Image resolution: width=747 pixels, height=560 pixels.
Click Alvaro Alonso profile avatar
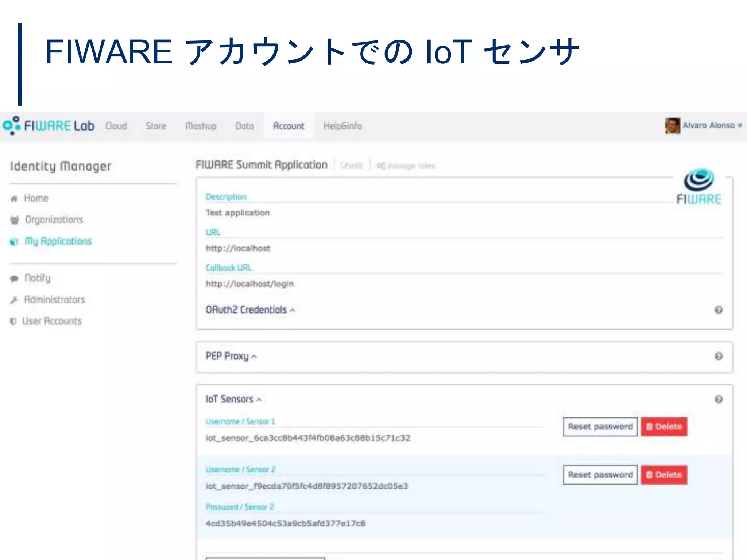tap(672, 126)
